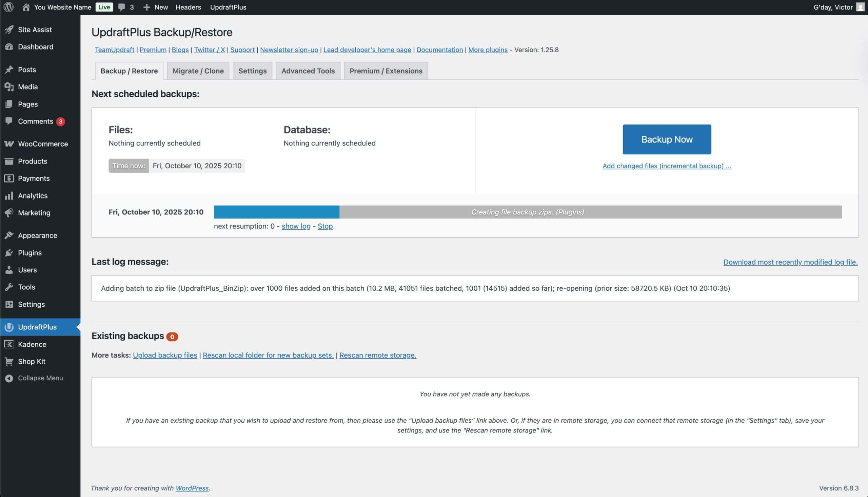Click the comments bubble icon in admin bar
This screenshot has width=868, height=497.
pyautogui.click(x=121, y=7)
